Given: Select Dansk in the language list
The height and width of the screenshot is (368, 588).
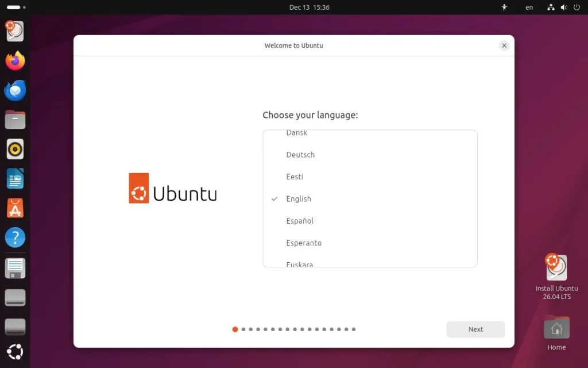Looking at the screenshot, I should pos(370,133).
